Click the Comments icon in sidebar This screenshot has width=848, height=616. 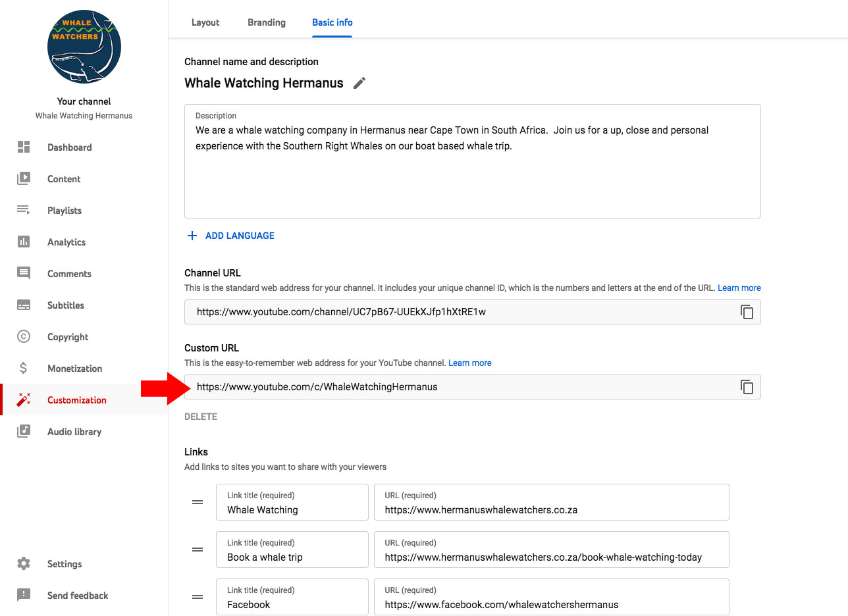pos(24,273)
